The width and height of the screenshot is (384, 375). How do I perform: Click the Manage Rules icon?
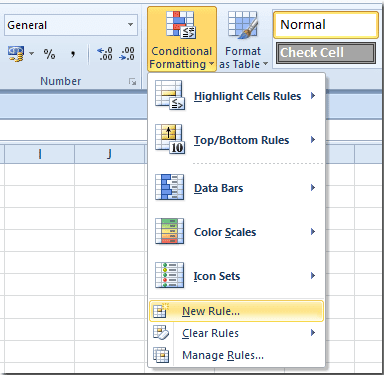point(161,355)
